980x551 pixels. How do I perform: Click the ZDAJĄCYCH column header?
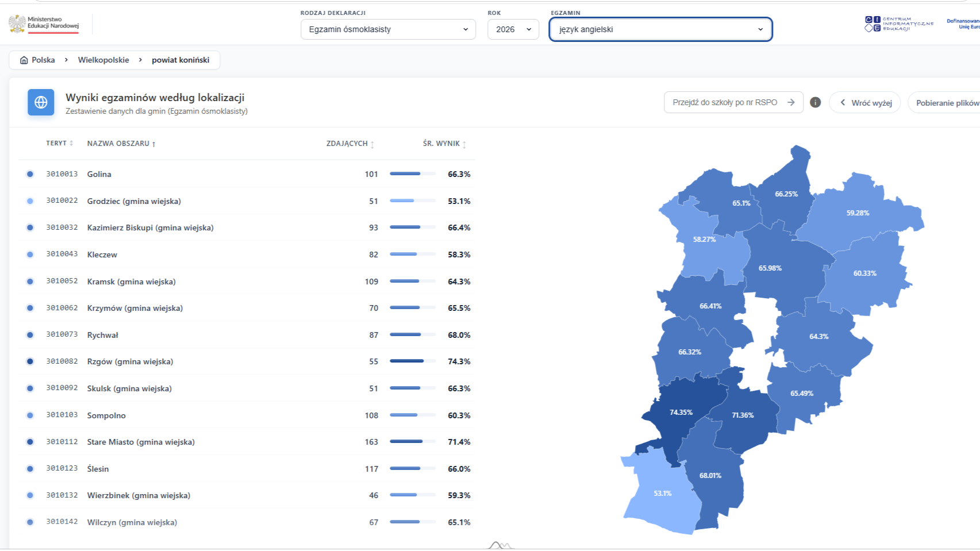point(347,144)
